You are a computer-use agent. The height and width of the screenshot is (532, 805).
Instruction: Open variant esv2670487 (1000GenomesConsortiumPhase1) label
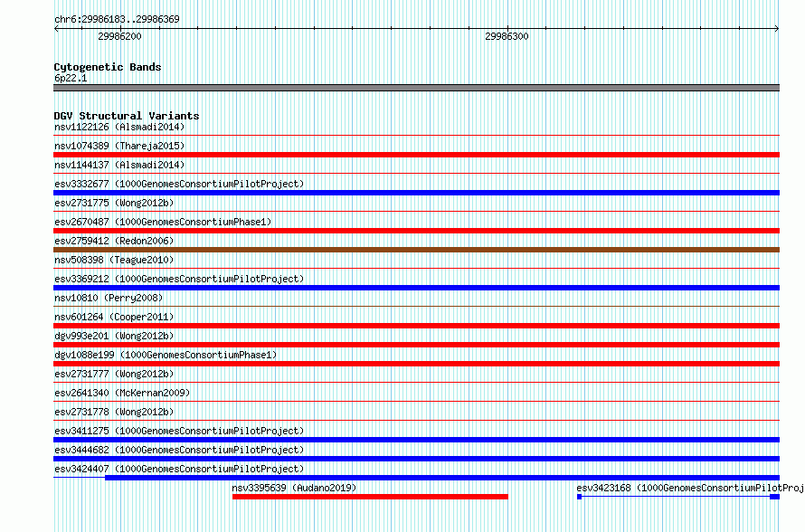click(x=163, y=222)
